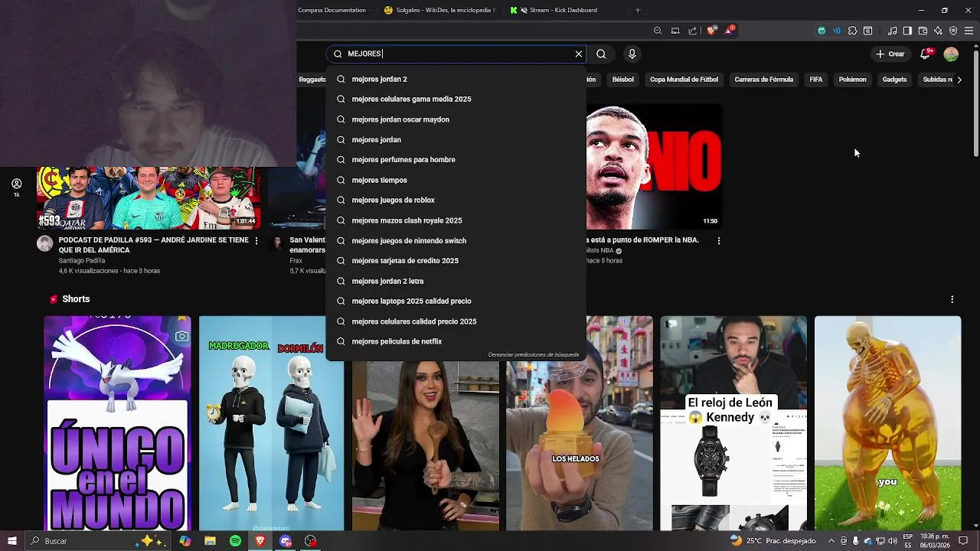Open the golden skeleton Short
This screenshot has height=551, width=980.
(887, 423)
